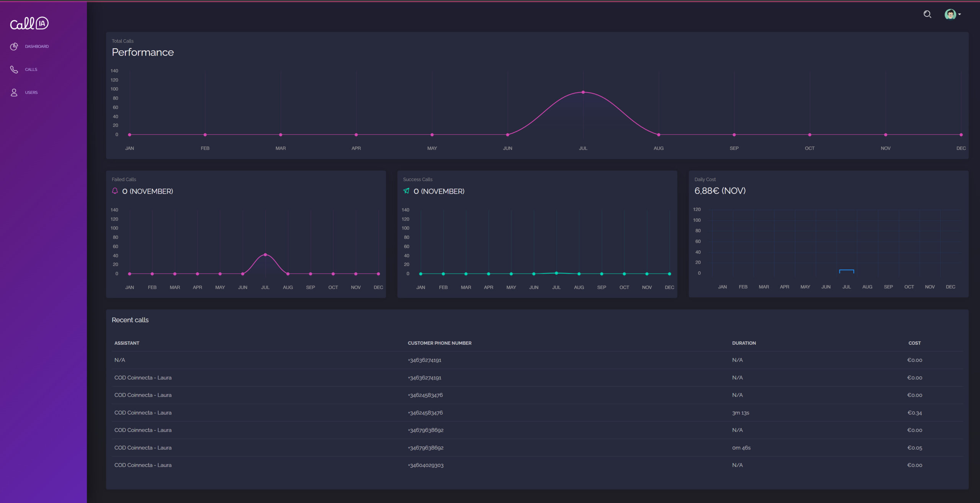Click the user avatar picture
The image size is (980, 503).
(x=950, y=15)
